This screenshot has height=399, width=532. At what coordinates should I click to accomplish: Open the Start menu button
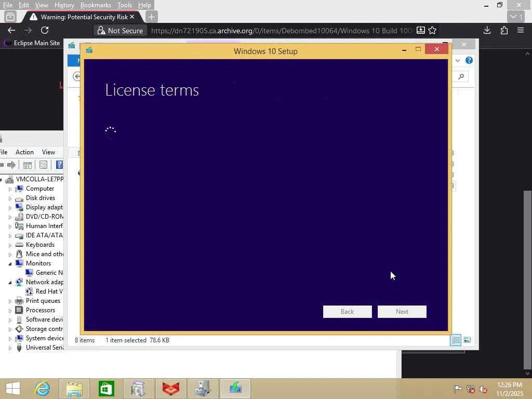pyautogui.click(x=13, y=389)
